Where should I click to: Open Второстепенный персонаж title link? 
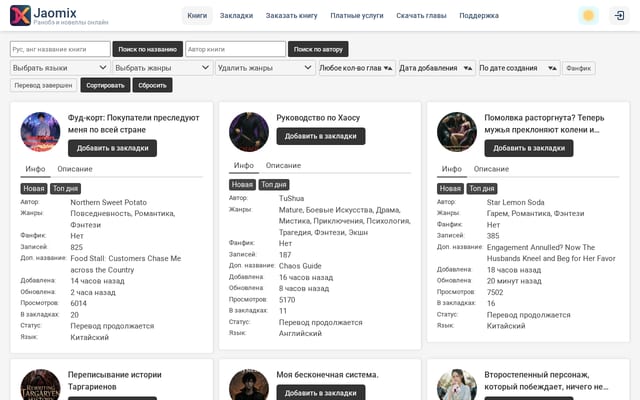coord(546,380)
